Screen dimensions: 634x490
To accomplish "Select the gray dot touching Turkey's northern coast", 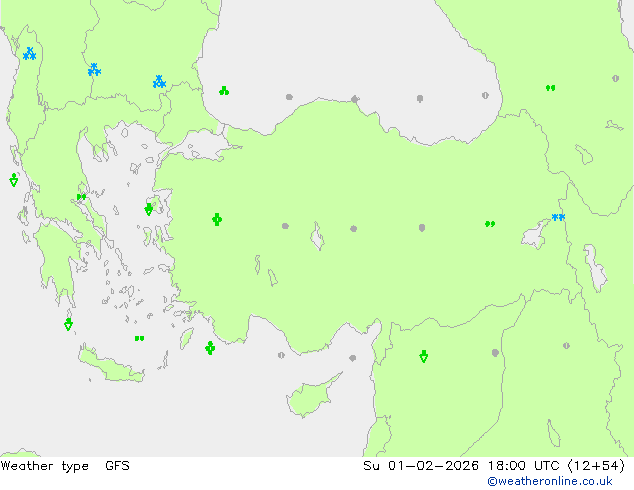I will pyautogui.click(x=355, y=99).
